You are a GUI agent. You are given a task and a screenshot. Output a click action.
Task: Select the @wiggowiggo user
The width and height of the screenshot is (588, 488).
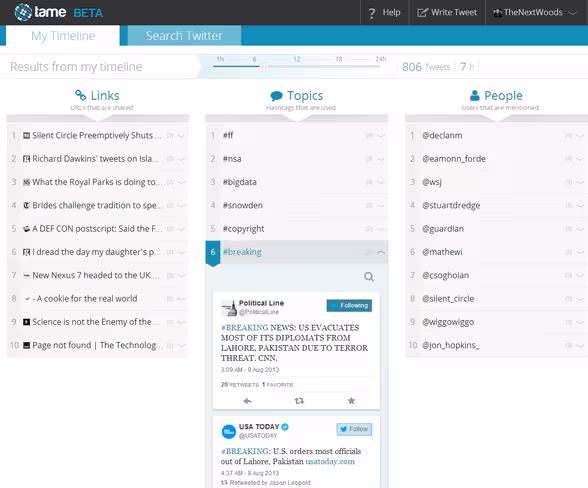[x=448, y=322]
